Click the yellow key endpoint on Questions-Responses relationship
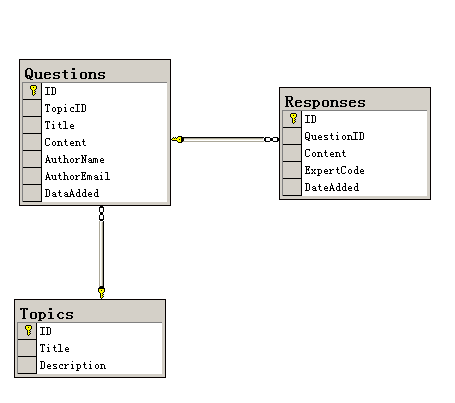This screenshot has height=403, width=455. tap(177, 139)
